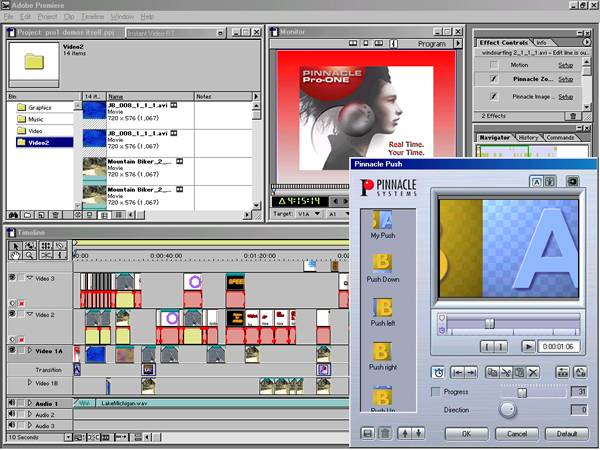Click the Default button

(x=567, y=434)
